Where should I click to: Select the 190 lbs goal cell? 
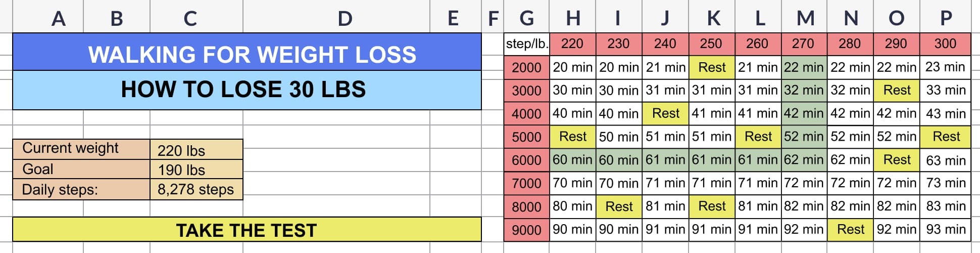(196, 170)
